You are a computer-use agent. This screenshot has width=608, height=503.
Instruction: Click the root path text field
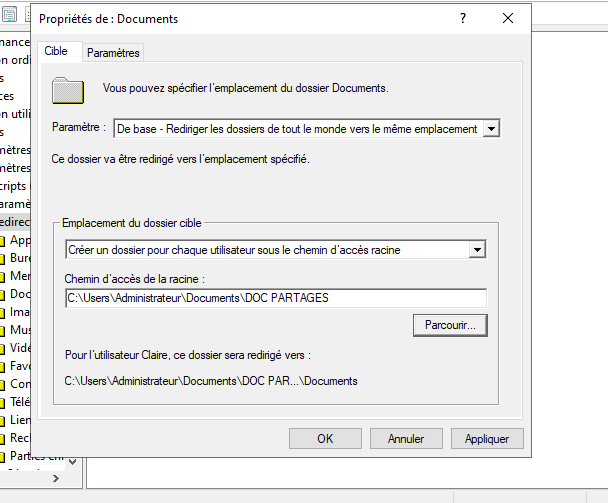point(275,298)
